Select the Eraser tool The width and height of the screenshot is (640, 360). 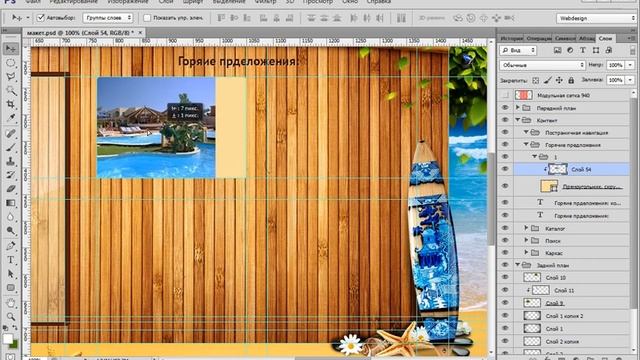click(11, 189)
